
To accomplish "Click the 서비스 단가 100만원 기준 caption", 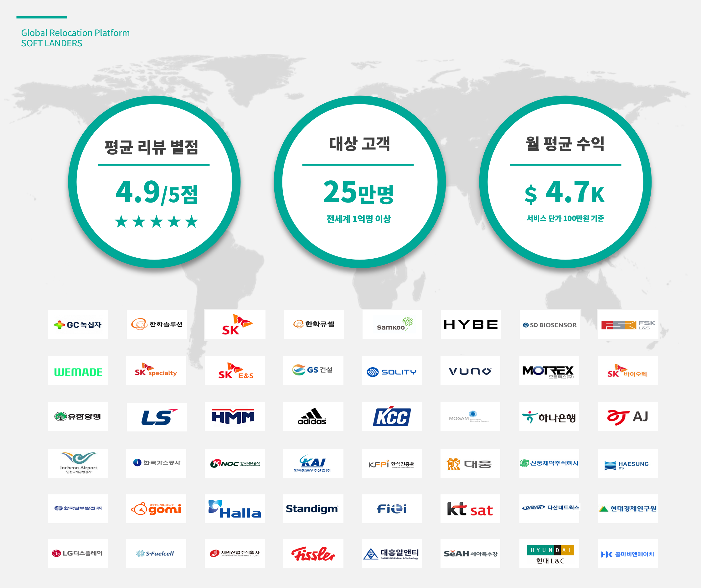I will (x=565, y=218).
